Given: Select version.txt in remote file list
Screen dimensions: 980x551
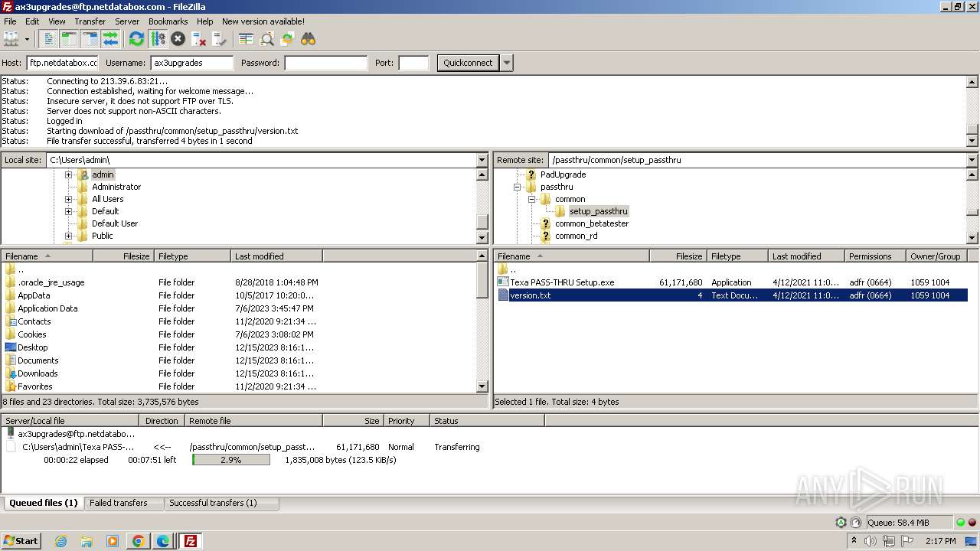Looking at the screenshot, I should coord(732,295).
